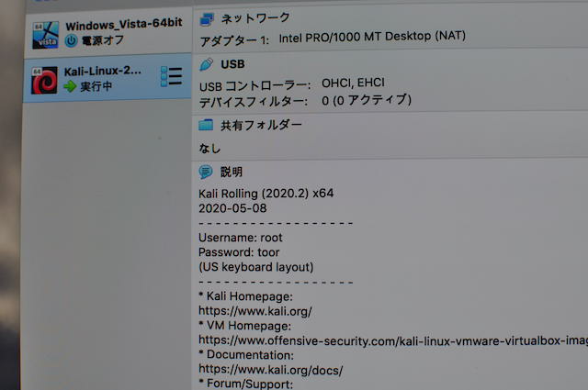Click the 実行中 running status text
The image size is (588, 390).
click(x=96, y=86)
